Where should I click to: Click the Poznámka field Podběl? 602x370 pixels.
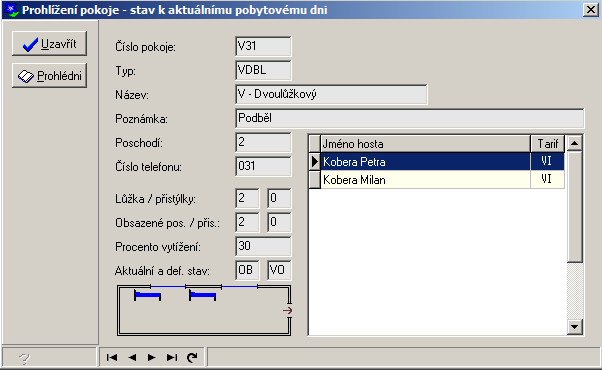coord(410,118)
